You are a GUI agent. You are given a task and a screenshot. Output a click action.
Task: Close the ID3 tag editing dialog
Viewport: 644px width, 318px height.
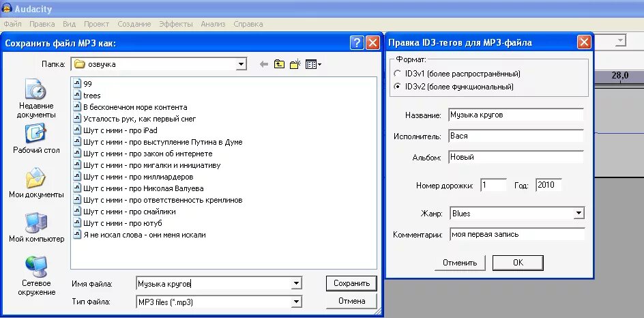pos(584,42)
